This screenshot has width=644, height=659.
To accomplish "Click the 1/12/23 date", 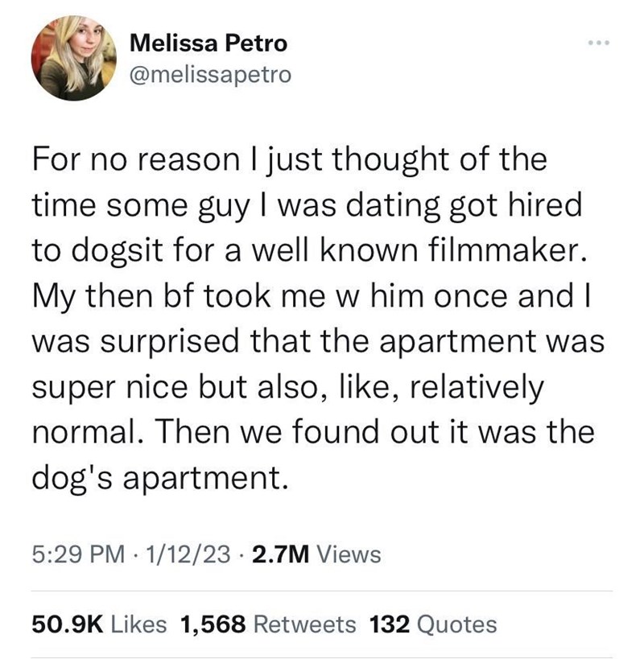I will pyautogui.click(x=187, y=554).
